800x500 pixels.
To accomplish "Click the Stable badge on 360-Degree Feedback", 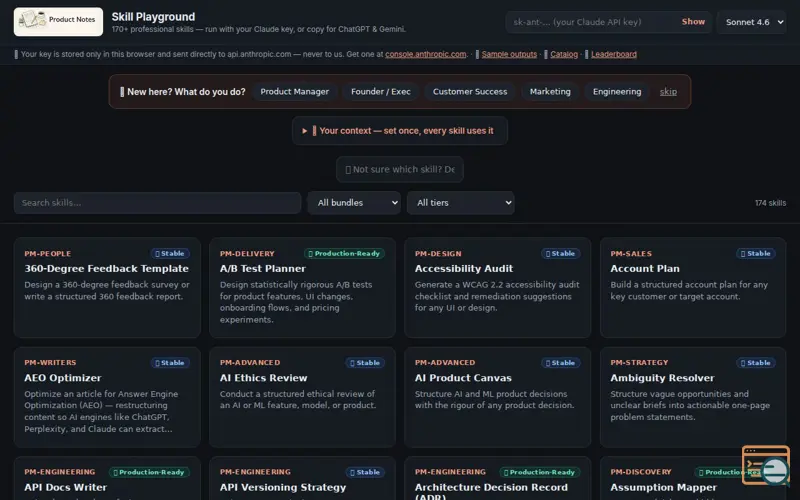I will click(x=170, y=254).
